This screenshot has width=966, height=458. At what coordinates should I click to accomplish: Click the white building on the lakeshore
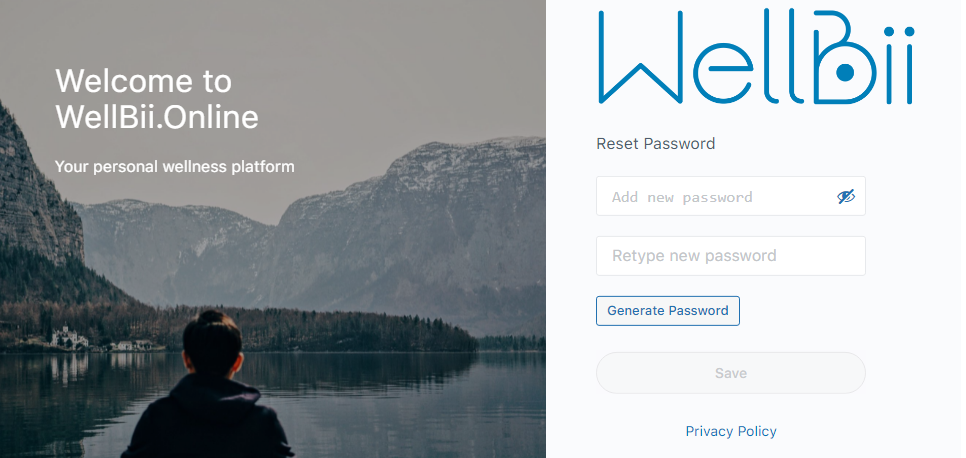(68, 337)
